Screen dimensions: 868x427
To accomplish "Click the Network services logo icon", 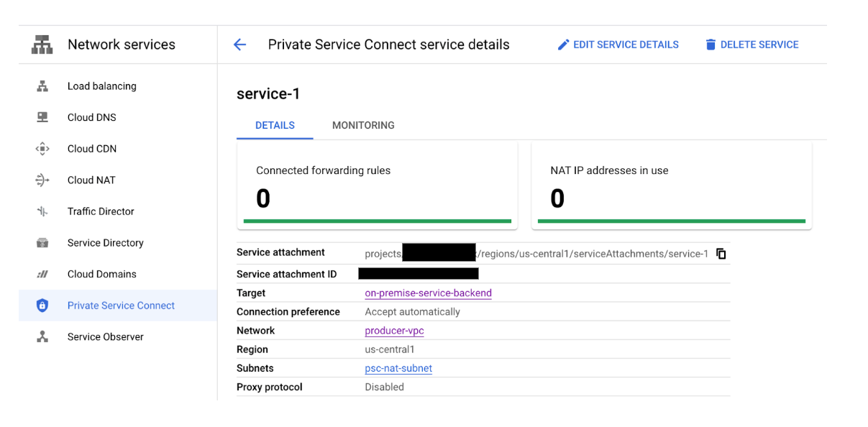I will [x=41, y=44].
